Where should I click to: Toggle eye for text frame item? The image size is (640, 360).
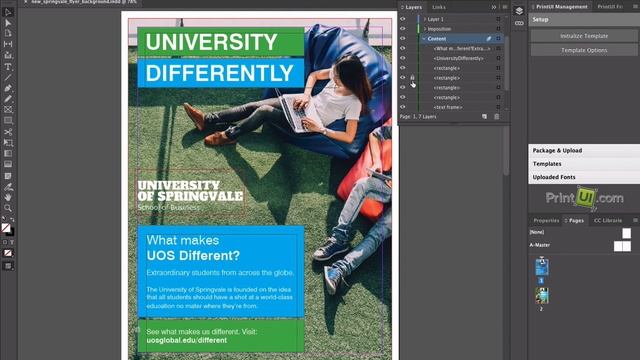pyautogui.click(x=403, y=107)
